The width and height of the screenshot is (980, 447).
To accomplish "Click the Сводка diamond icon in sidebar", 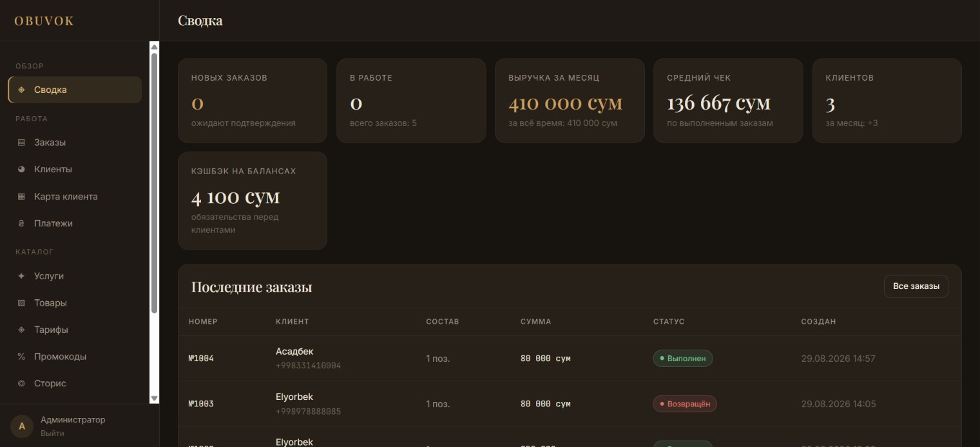I will point(21,90).
